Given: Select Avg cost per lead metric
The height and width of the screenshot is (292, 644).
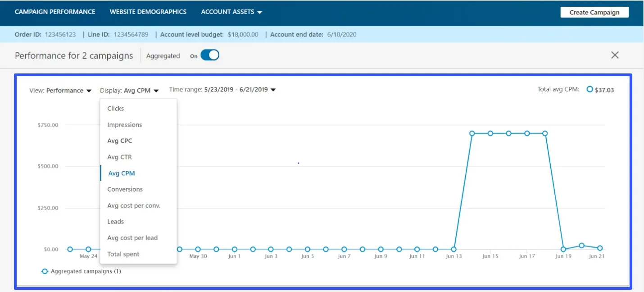Looking at the screenshot, I should click(132, 237).
